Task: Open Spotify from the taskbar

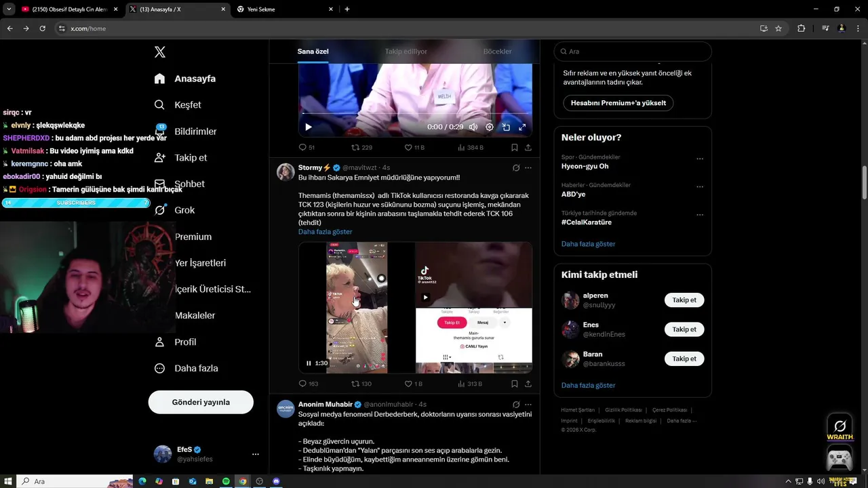Action: [x=226, y=481]
